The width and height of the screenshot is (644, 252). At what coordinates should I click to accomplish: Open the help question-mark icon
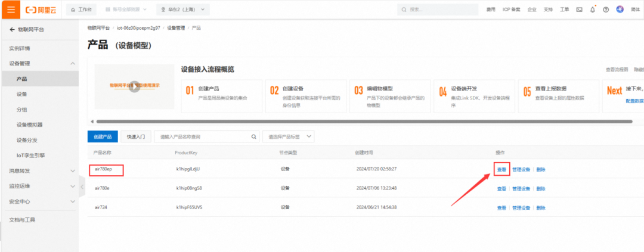click(605, 10)
